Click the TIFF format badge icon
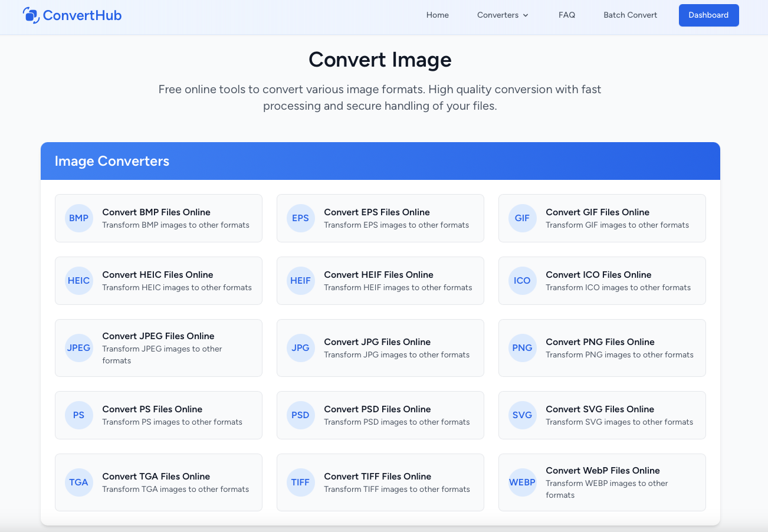The height and width of the screenshot is (532, 768). (301, 482)
